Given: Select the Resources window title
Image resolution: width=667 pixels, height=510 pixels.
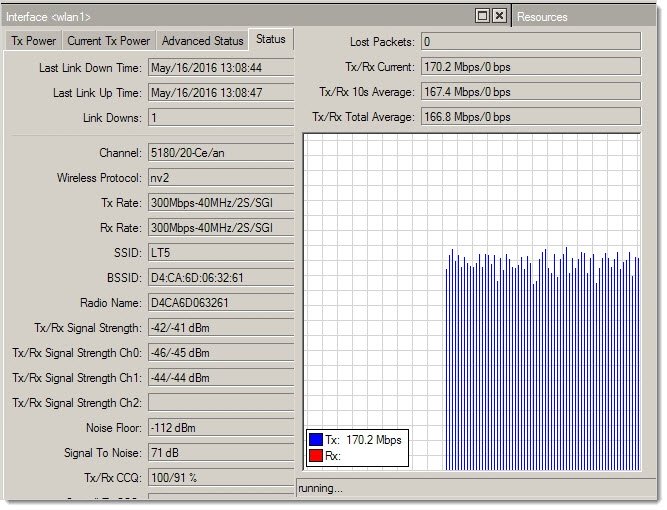Looking at the screenshot, I should 542,17.
